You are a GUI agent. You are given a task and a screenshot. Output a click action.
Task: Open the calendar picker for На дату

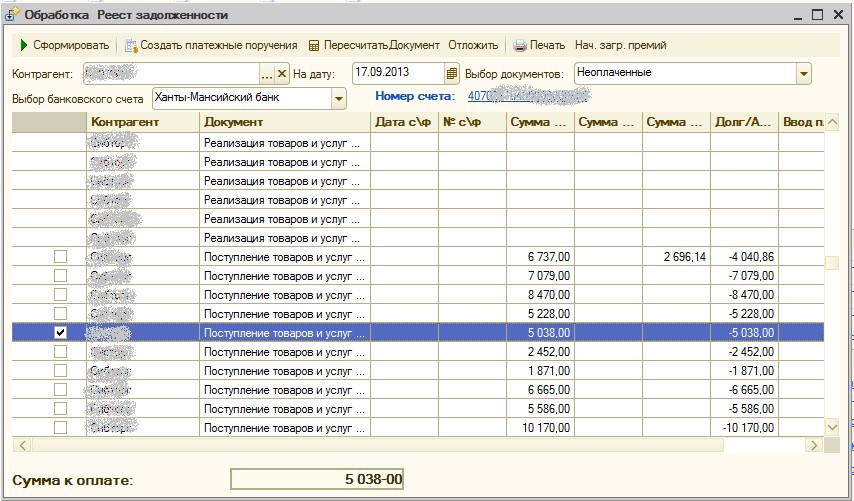[x=452, y=74]
